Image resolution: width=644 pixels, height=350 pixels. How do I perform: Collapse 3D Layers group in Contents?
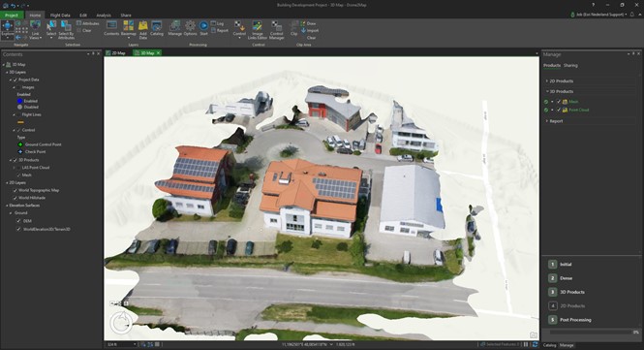[7, 72]
